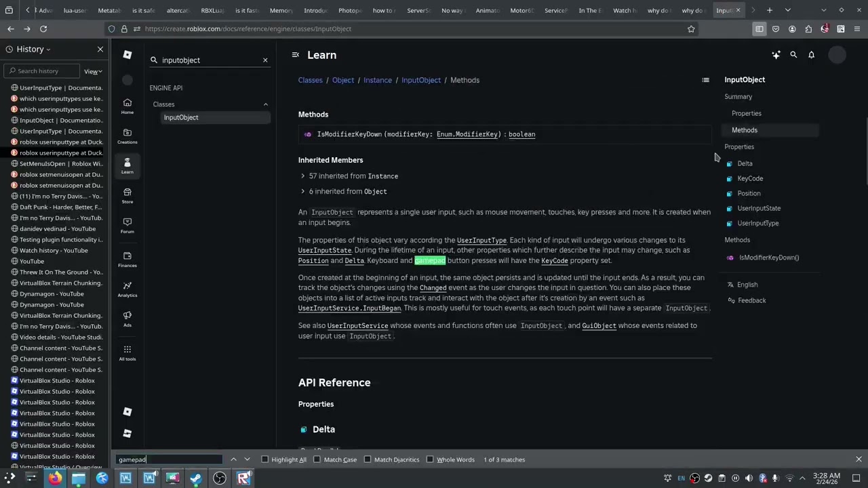The width and height of the screenshot is (868, 488).
Task: Enable Highlight All in find bar
Action: coord(265,460)
